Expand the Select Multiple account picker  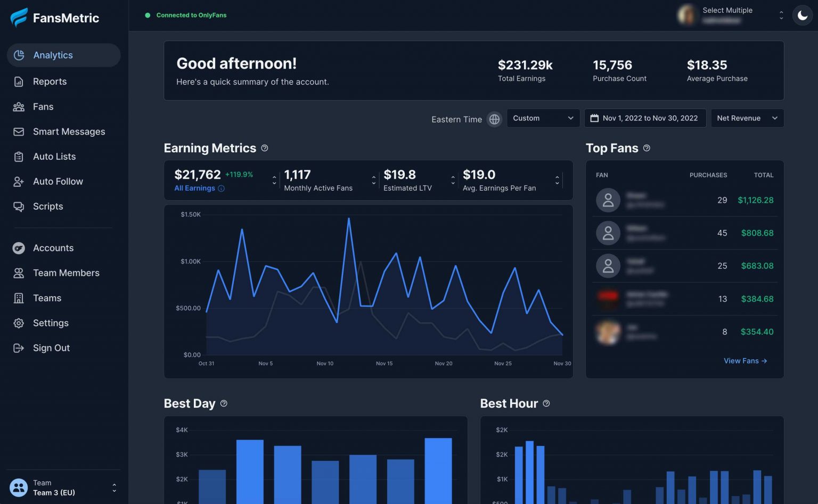coord(781,15)
